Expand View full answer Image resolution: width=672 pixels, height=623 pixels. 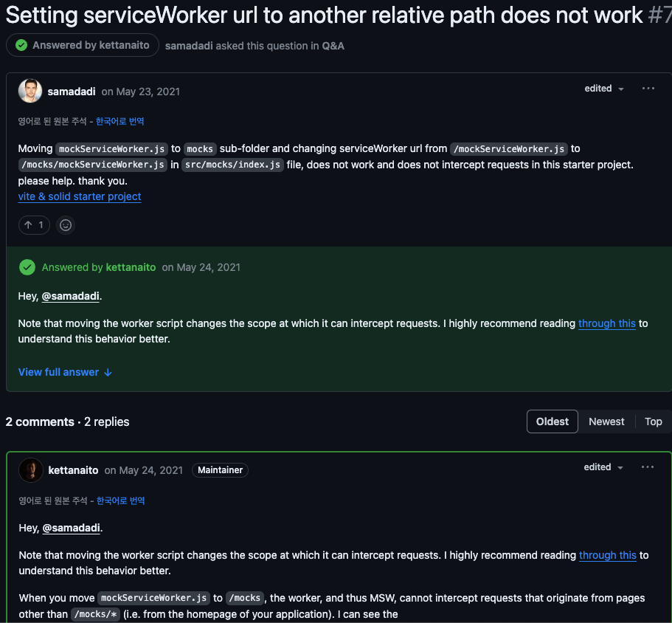(x=65, y=372)
